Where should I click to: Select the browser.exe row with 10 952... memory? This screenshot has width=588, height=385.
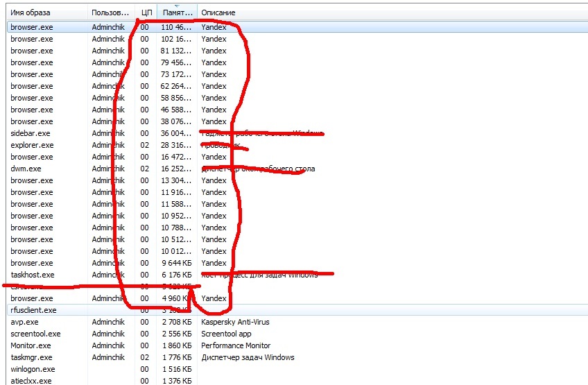click(x=297, y=216)
